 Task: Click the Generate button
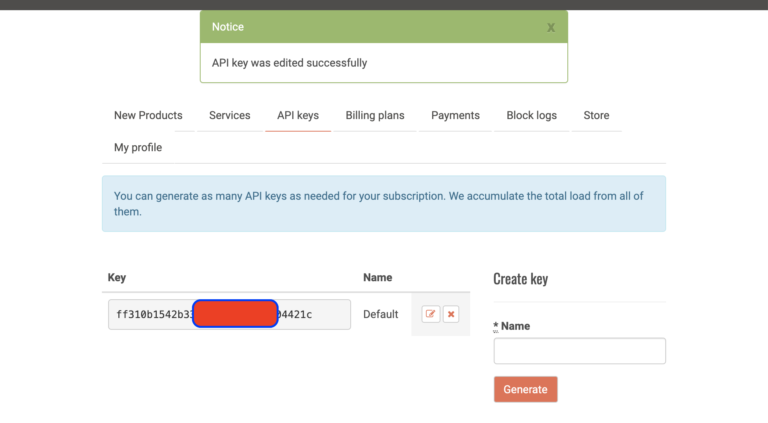pyautogui.click(x=525, y=389)
